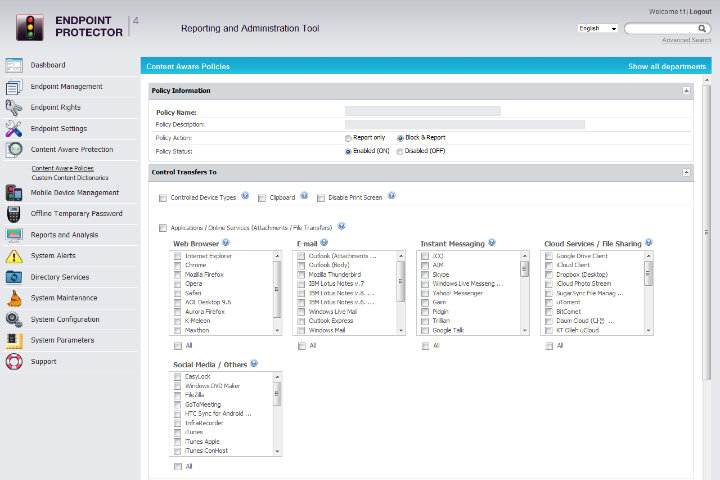This screenshot has width=720, height=480.
Task: Click the System Alerts warning icon
Action: click(x=14, y=256)
